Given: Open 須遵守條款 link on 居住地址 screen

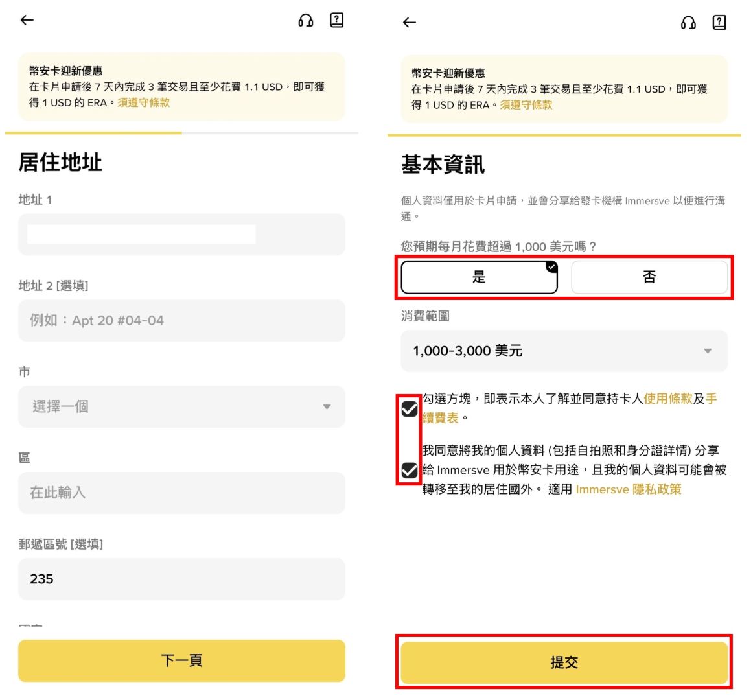Looking at the screenshot, I should click(x=144, y=102).
